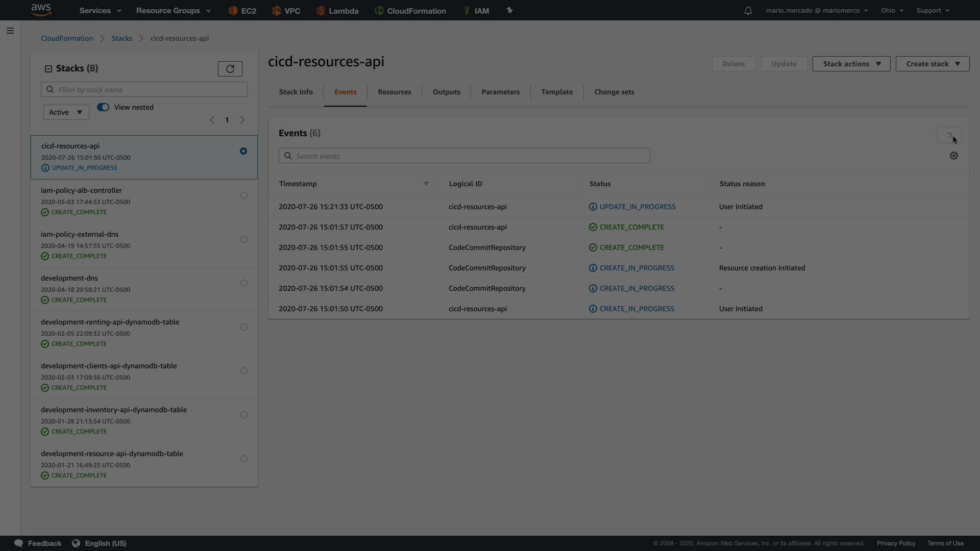Viewport: 980px width, 551px height.
Task: Open EC2 shortcut in the top bar
Action: tap(242, 11)
